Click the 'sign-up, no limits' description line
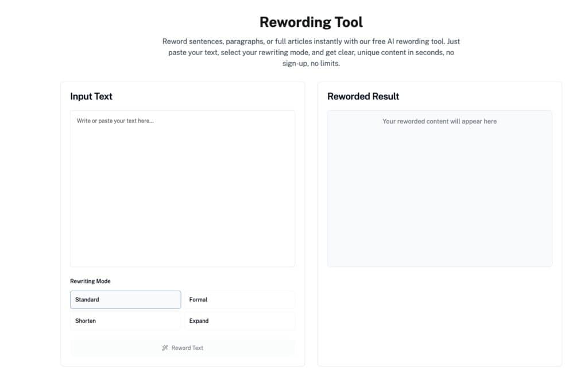 point(311,63)
